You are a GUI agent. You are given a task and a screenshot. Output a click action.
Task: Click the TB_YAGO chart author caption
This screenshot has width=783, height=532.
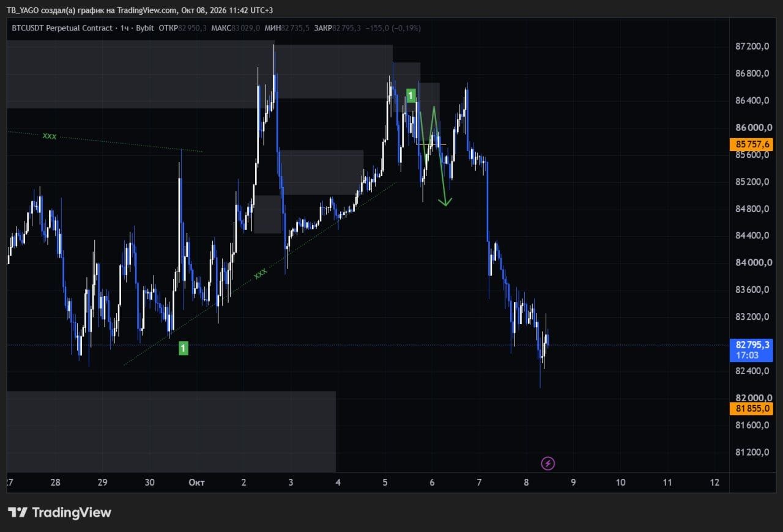[x=140, y=10]
